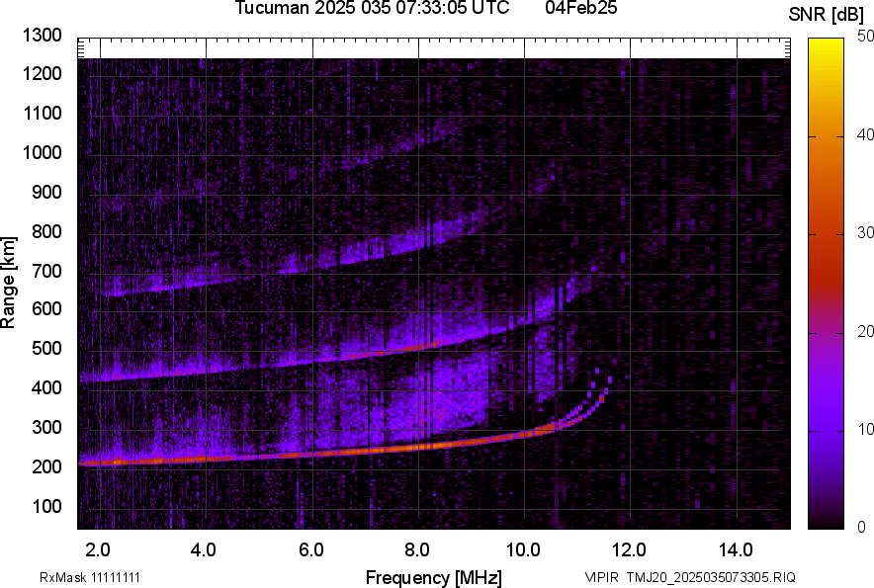The image size is (874, 588).
Task: Click the colorbar value '20'
Action: [866, 332]
